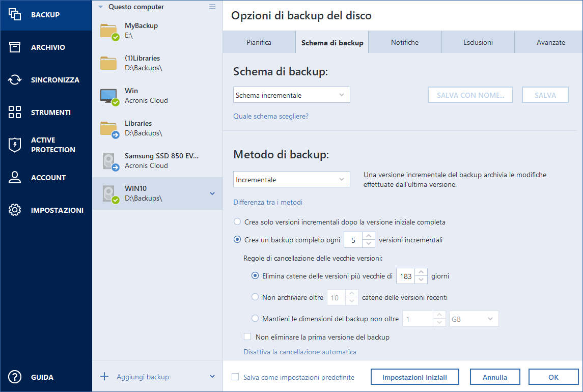Screen dimensions: 583x392
Task: Open the Sincronizza panel icon
Action: click(15, 79)
